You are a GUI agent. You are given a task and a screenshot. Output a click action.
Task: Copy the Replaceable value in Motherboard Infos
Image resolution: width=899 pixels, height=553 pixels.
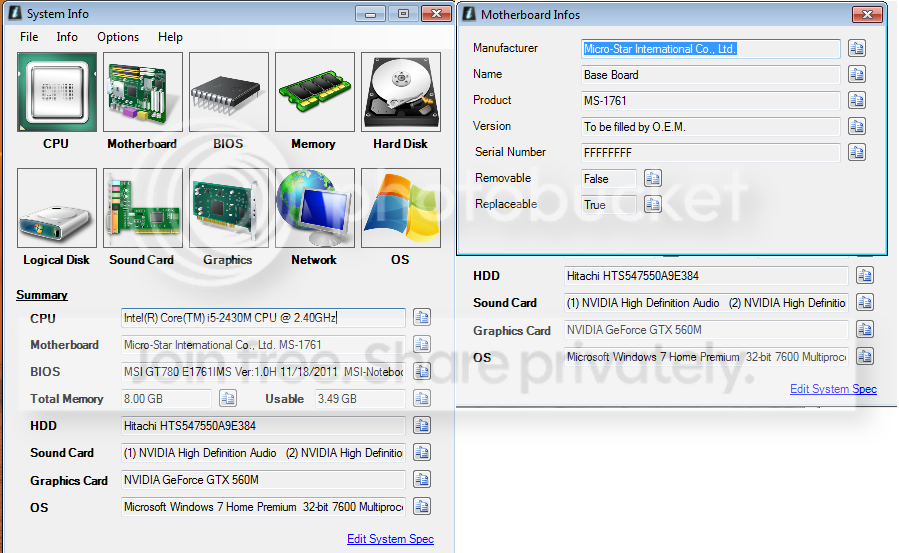pyautogui.click(x=652, y=204)
